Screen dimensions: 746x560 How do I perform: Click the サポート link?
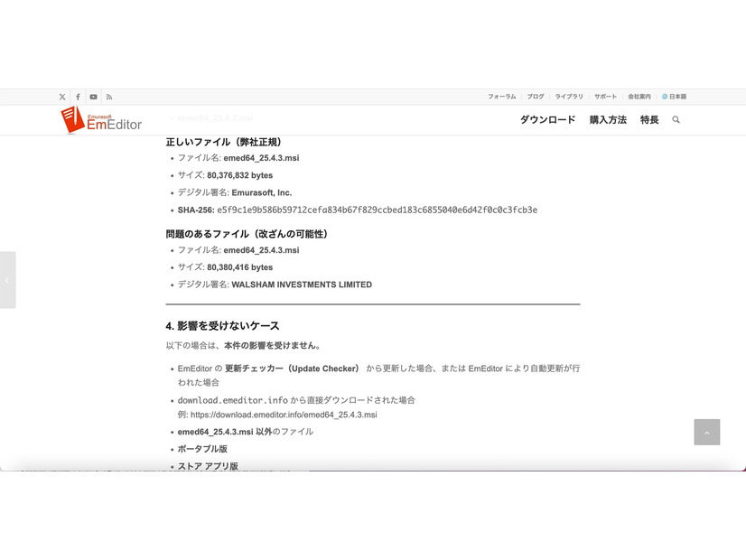[605, 97]
